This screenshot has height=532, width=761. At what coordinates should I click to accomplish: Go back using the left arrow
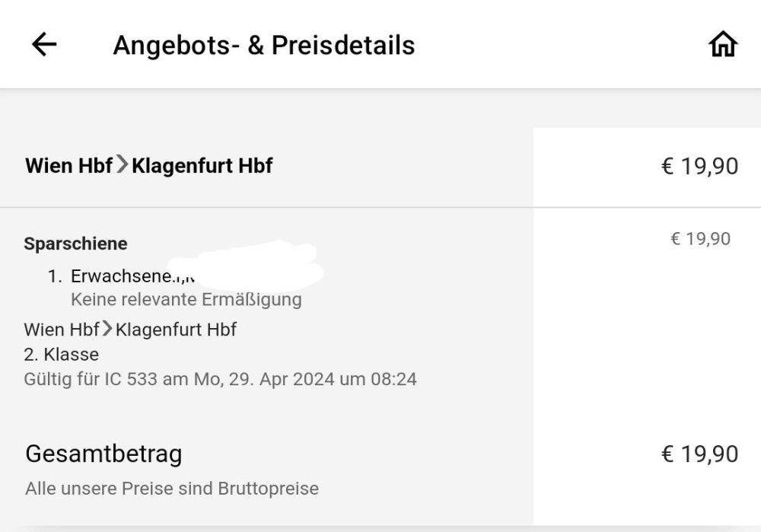44,45
